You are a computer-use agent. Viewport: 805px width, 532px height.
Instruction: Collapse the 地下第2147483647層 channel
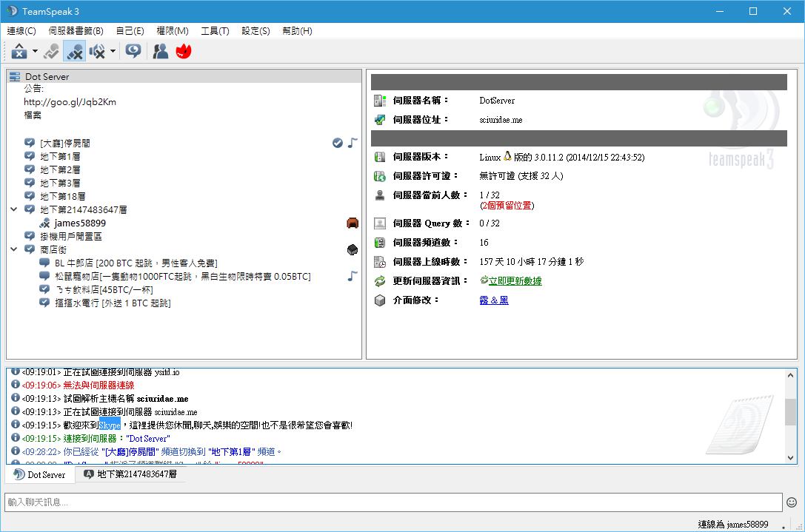click(x=14, y=210)
